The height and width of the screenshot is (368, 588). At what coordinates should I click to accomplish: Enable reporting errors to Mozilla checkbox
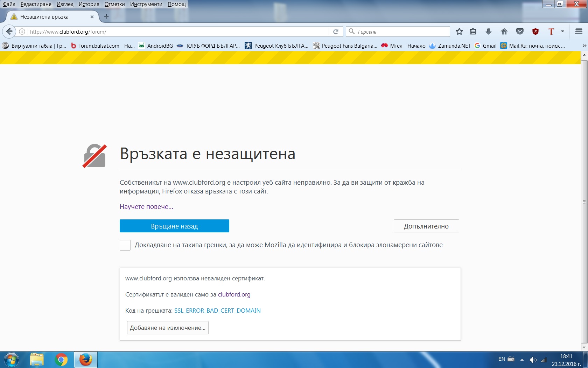(125, 245)
